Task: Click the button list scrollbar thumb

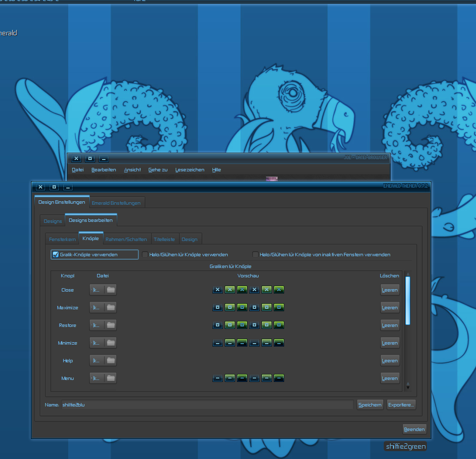Action: click(x=408, y=300)
